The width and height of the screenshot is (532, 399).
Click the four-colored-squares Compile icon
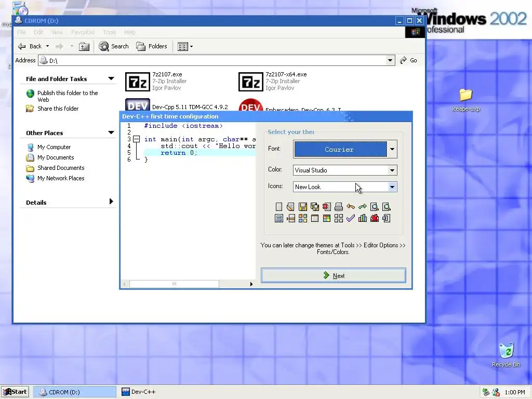tap(303, 219)
